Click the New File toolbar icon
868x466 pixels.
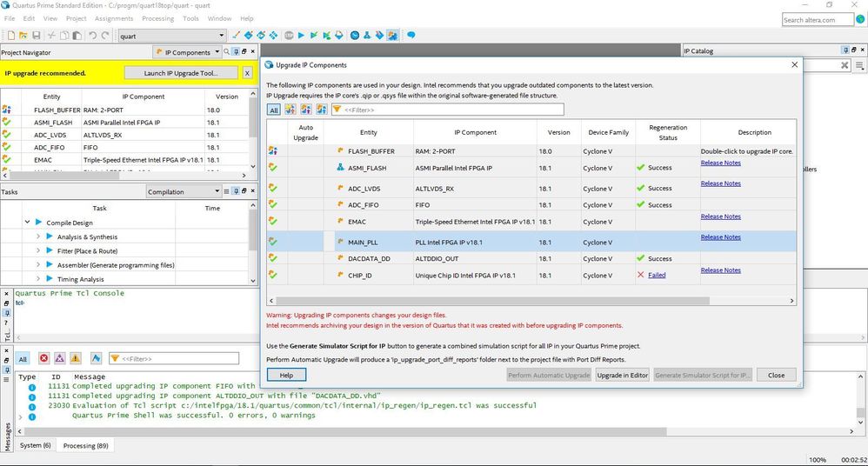point(10,36)
